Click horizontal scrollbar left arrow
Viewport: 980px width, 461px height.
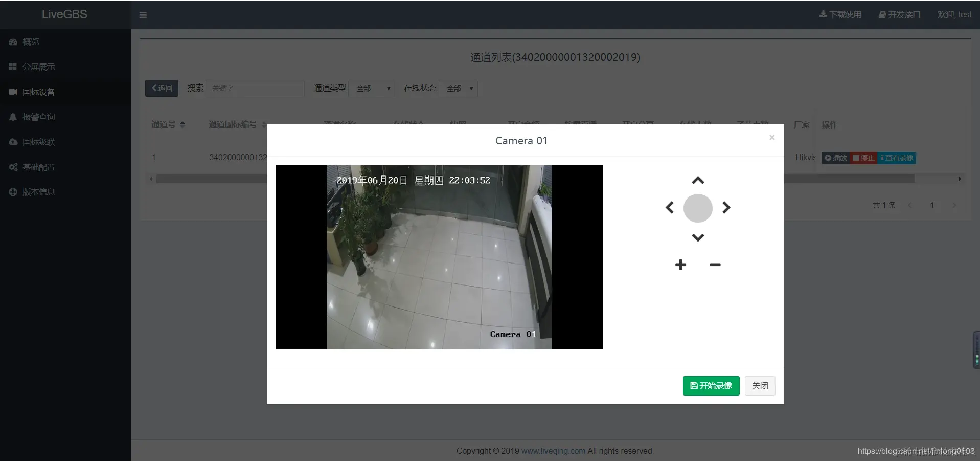151,179
